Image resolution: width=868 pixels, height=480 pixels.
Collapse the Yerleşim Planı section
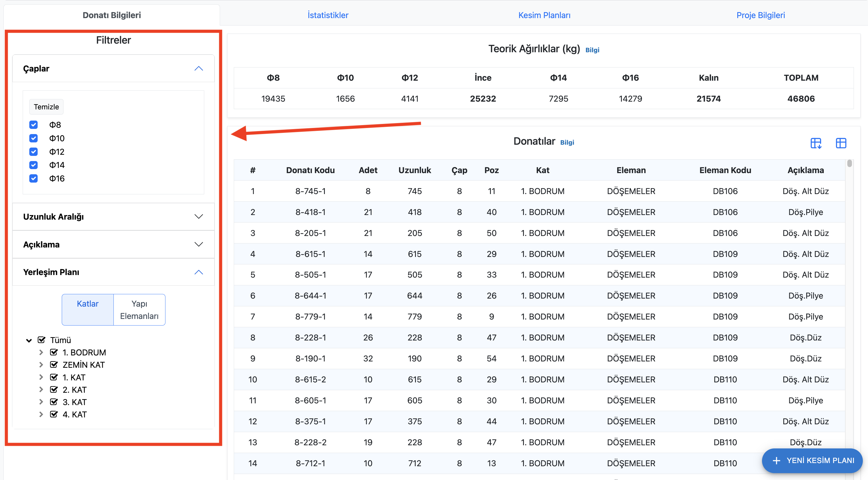[x=198, y=272]
